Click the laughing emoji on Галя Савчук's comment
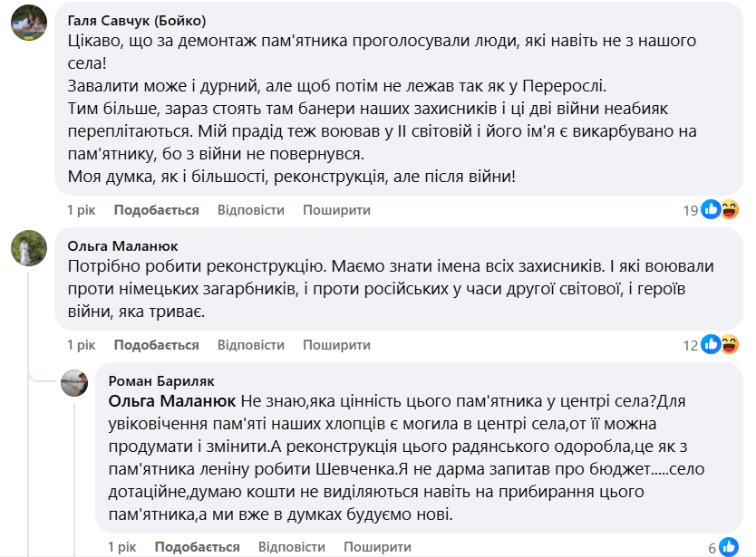 [x=729, y=210]
